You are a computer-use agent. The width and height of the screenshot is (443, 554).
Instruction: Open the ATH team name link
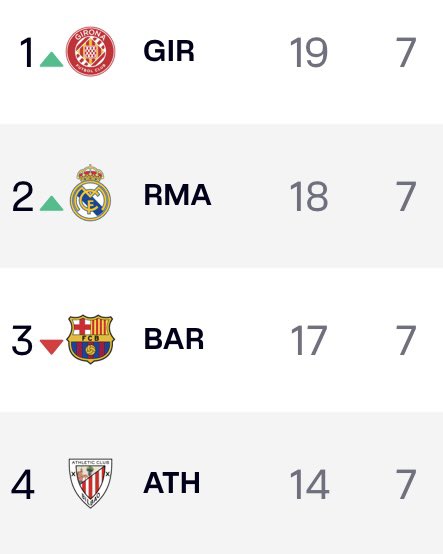172,483
